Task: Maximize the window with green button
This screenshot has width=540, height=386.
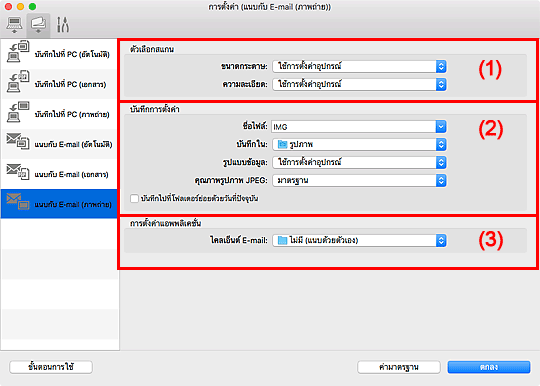Action: (32, 7)
